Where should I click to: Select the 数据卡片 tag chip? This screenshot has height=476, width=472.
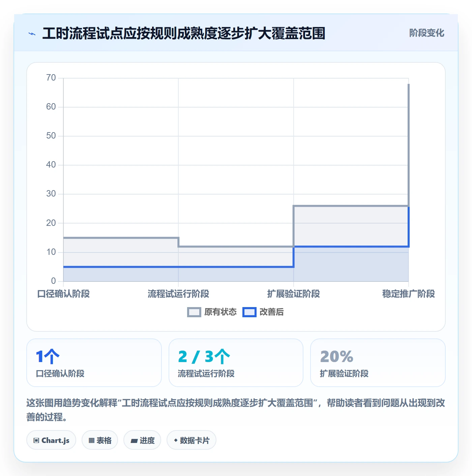point(191,440)
